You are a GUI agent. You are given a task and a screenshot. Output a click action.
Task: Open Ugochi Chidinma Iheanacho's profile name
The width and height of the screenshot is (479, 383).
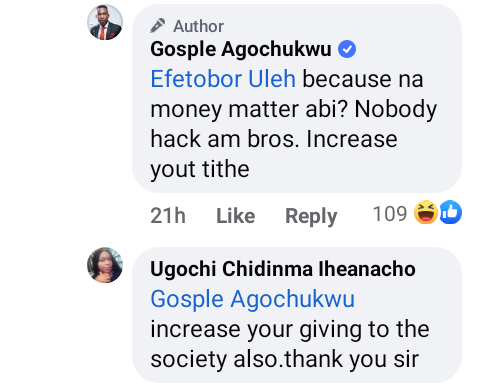click(283, 269)
